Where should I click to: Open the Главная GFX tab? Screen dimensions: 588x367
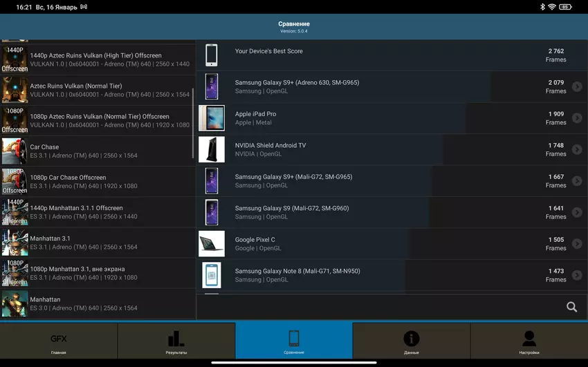coord(59,341)
